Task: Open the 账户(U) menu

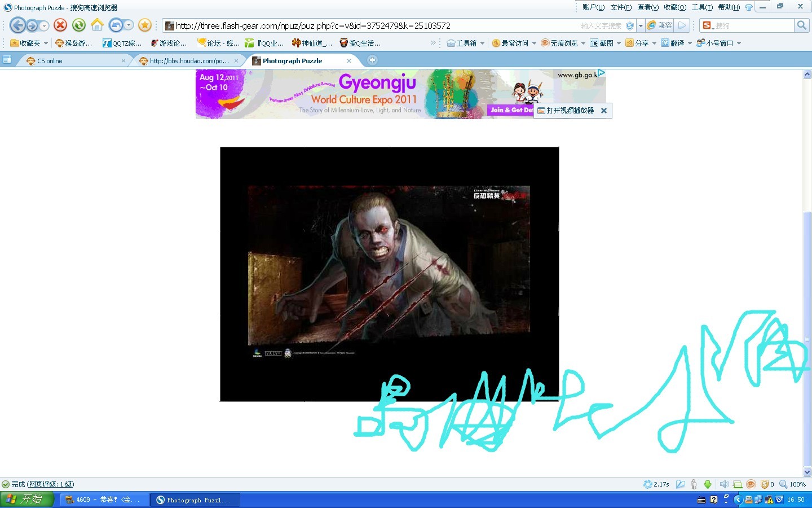Action: 593,7
